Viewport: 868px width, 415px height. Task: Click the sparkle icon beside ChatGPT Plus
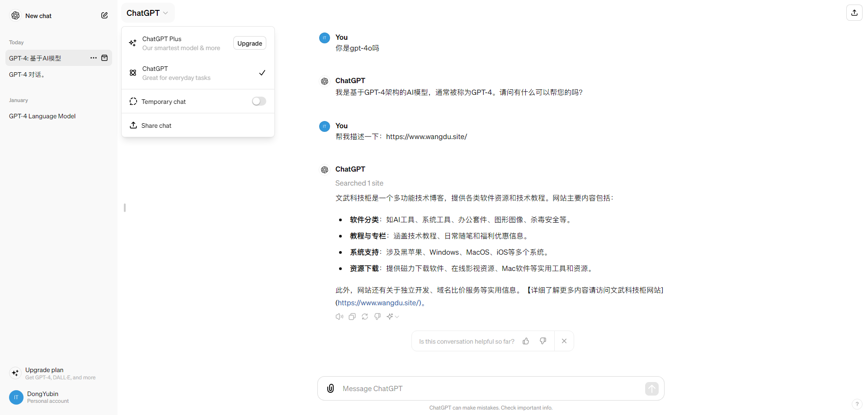click(133, 43)
